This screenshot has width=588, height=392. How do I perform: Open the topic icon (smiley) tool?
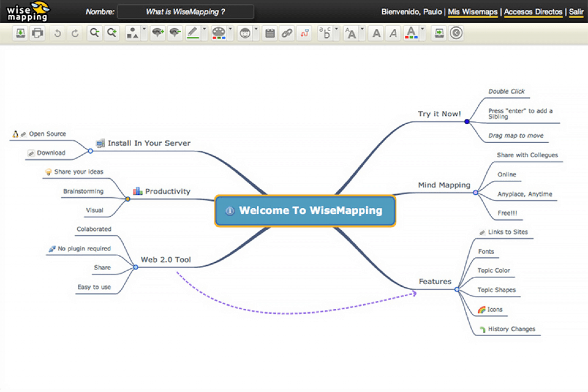tap(245, 33)
